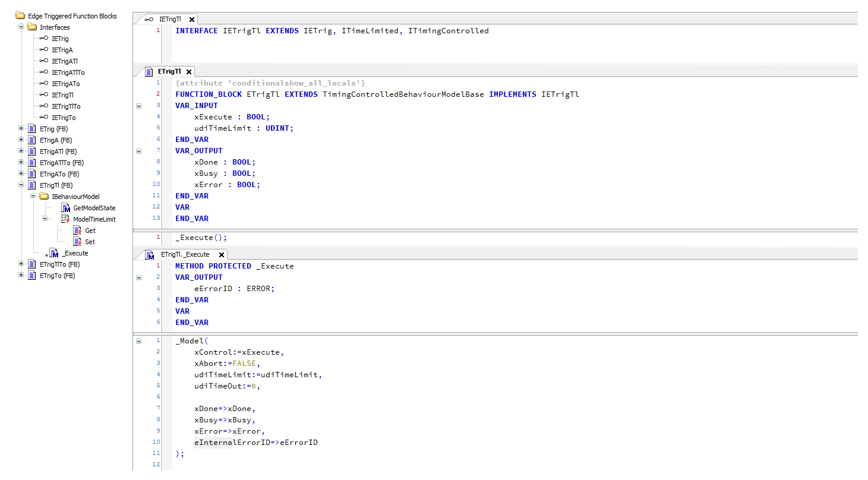Click line number 10 in the _Model call
This screenshot has width=868, height=480.
coord(156,442)
